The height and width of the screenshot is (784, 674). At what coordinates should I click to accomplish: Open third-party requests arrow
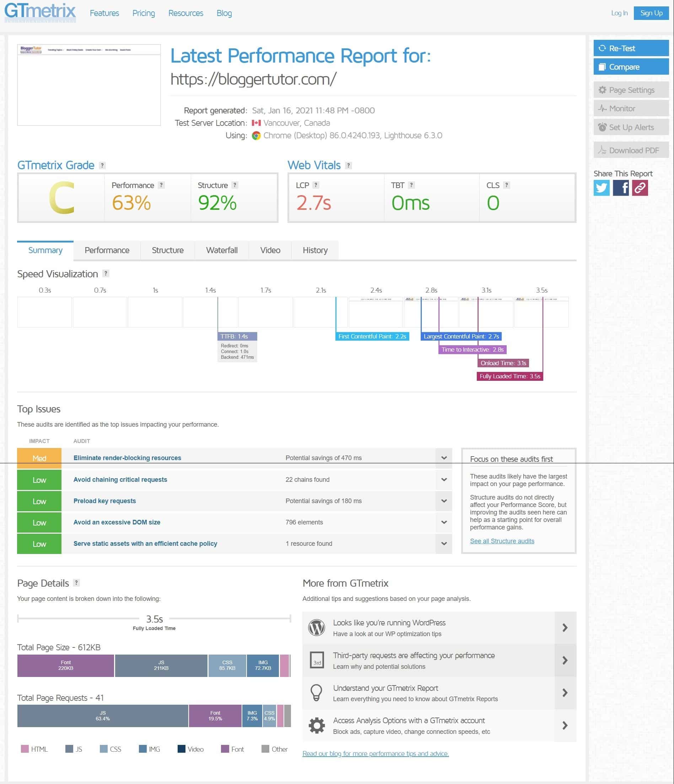tap(565, 660)
